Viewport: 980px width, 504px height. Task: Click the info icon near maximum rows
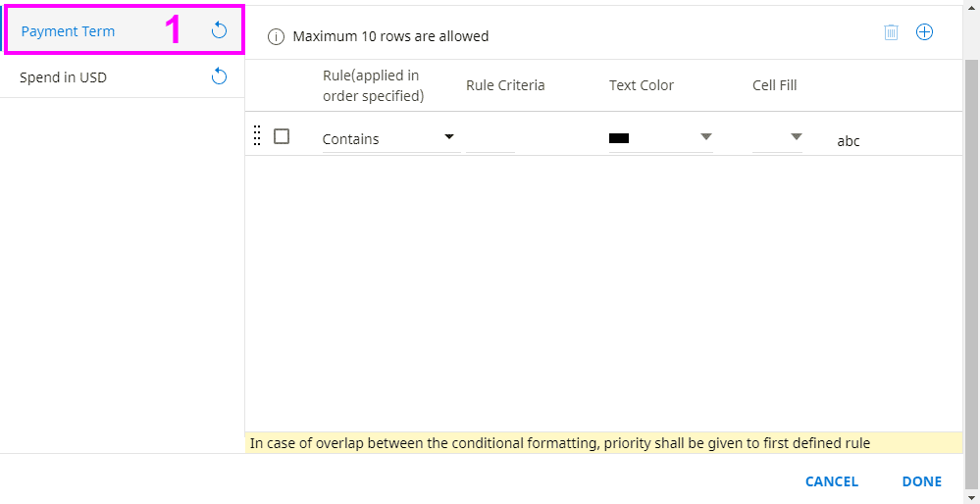(x=276, y=37)
